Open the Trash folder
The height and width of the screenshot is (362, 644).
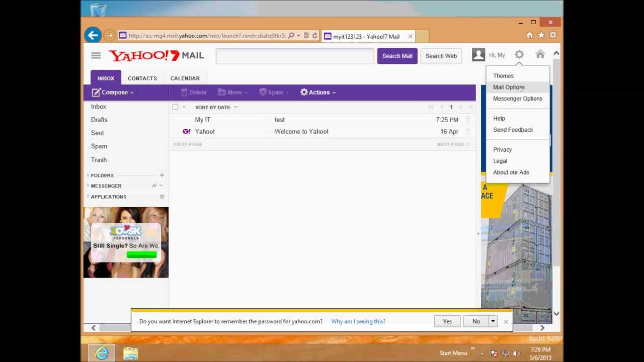click(x=99, y=160)
